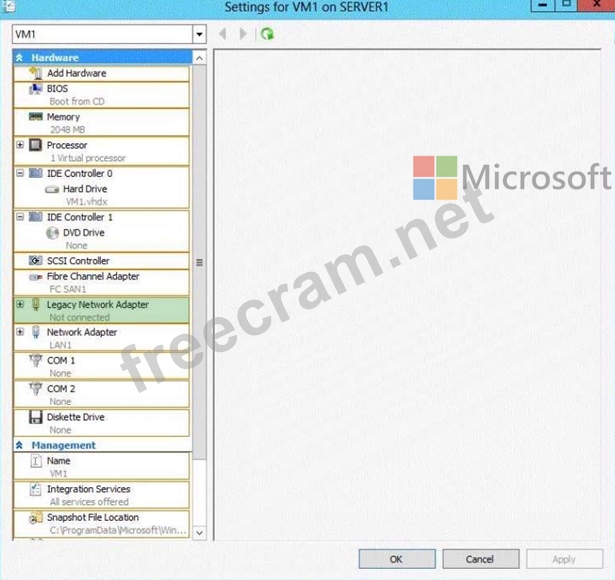Click the VM1.vhdx text
The image size is (615, 580).
pyautogui.click(x=86, y=202)
